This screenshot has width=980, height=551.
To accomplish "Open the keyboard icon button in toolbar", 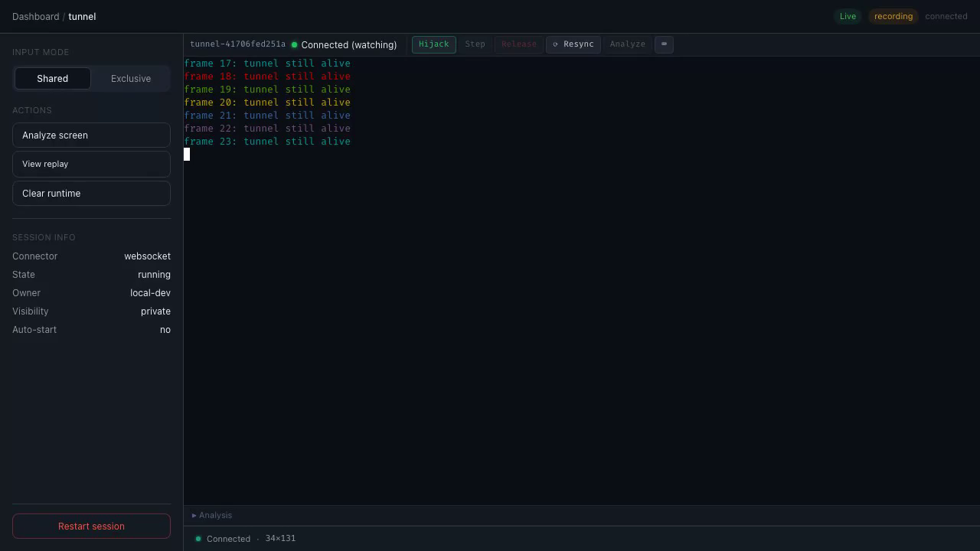I will [664, 44].
